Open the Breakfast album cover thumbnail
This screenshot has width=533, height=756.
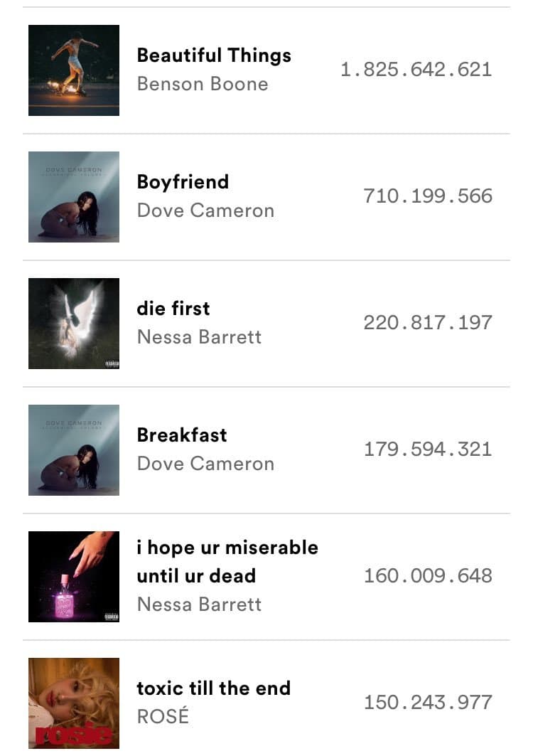pos(74,450)
